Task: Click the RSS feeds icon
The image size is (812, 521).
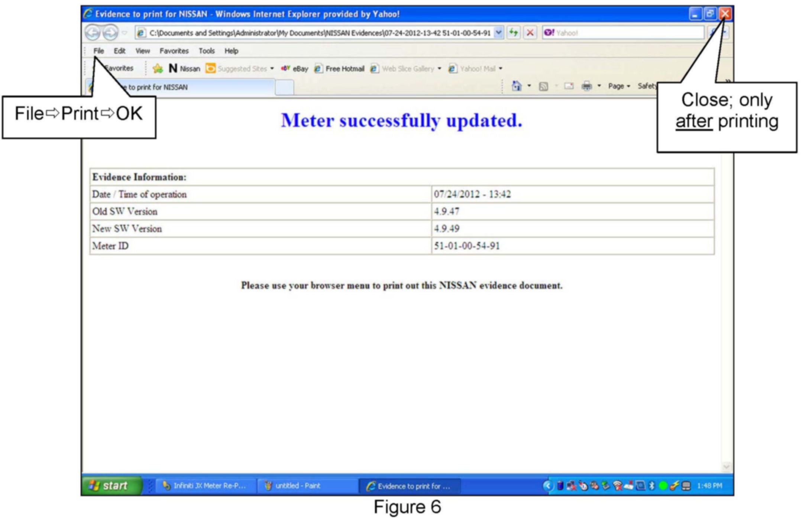Action: (543, 87)
